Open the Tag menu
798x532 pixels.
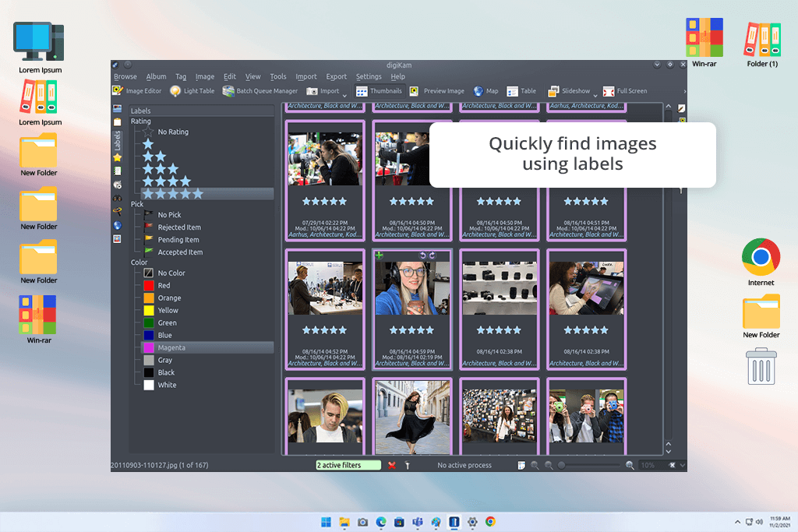(181, 76)
